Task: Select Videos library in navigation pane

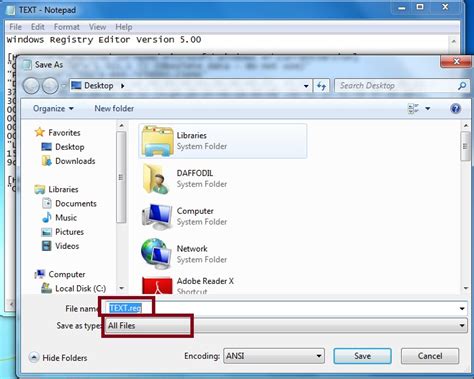Action: pyautogui.click(x=67, y=246)
